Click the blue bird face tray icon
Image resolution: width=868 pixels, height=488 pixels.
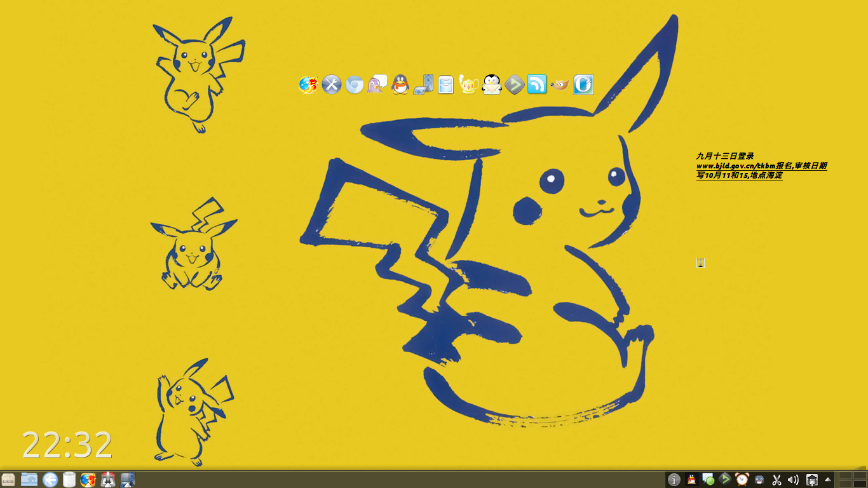[x=759, y=480]
